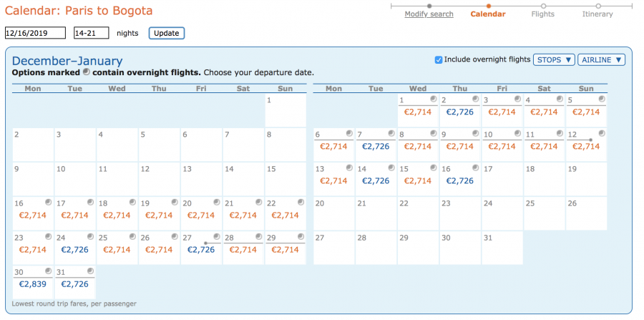Click the departure date input field

pyautogui.click(x=35, y=33)
